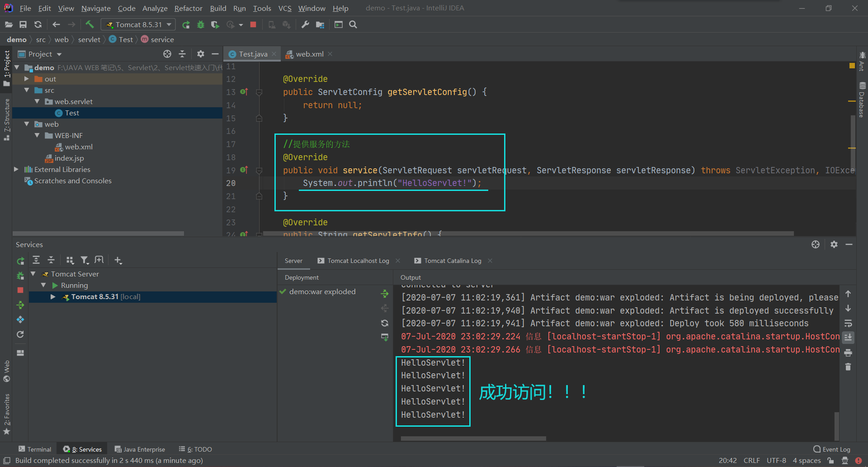Hide the Project panel with minus icon
This screenshot has height=467, width=868.
pyautogui.click(x=215, y=54)
